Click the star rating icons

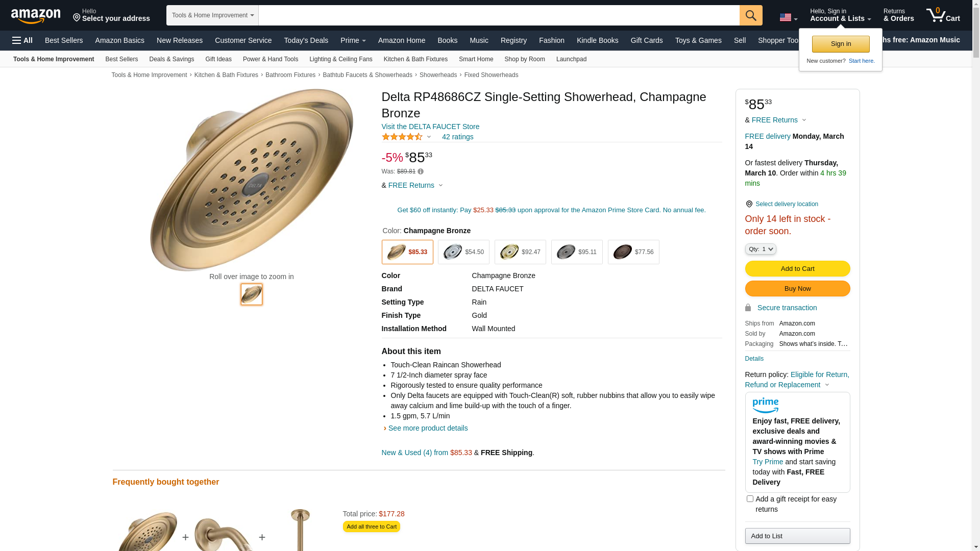coord(402,137)
